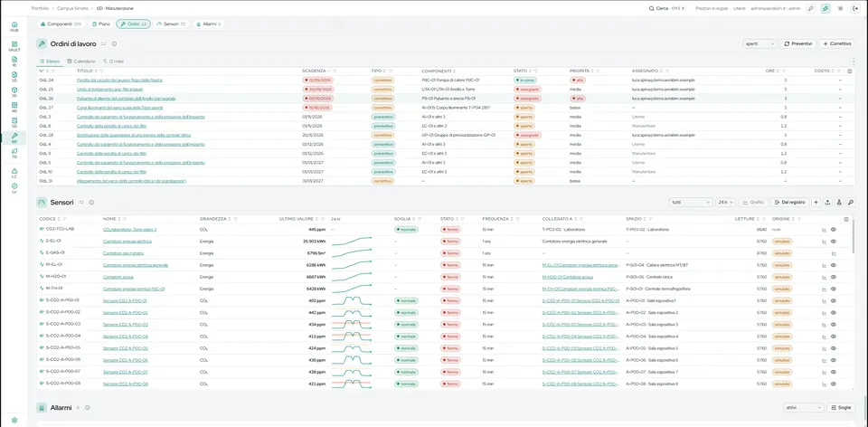Open the HUB home icon in sidebar
Screen dimensions: 868x427
14,26
